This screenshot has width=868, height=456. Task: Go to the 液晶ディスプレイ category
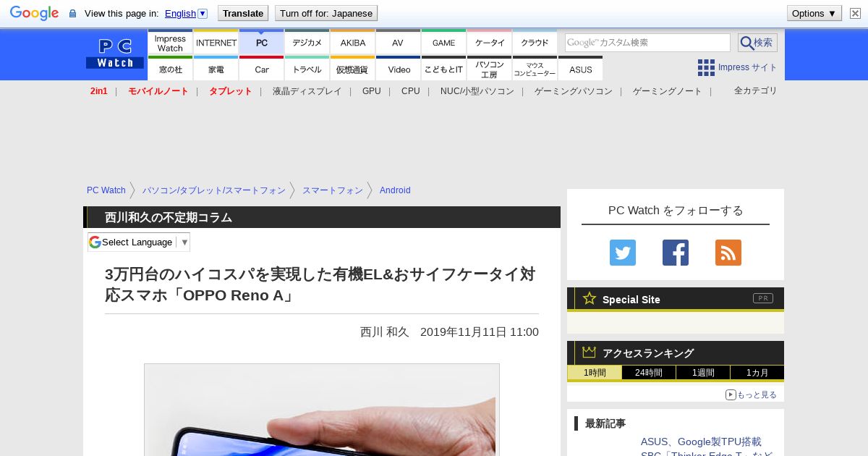tap(307, 91)
